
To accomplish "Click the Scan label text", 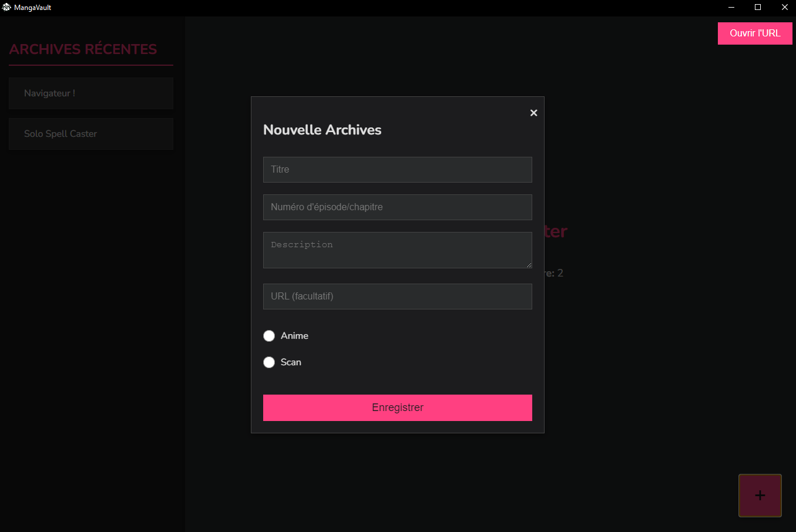I will 291,362.
